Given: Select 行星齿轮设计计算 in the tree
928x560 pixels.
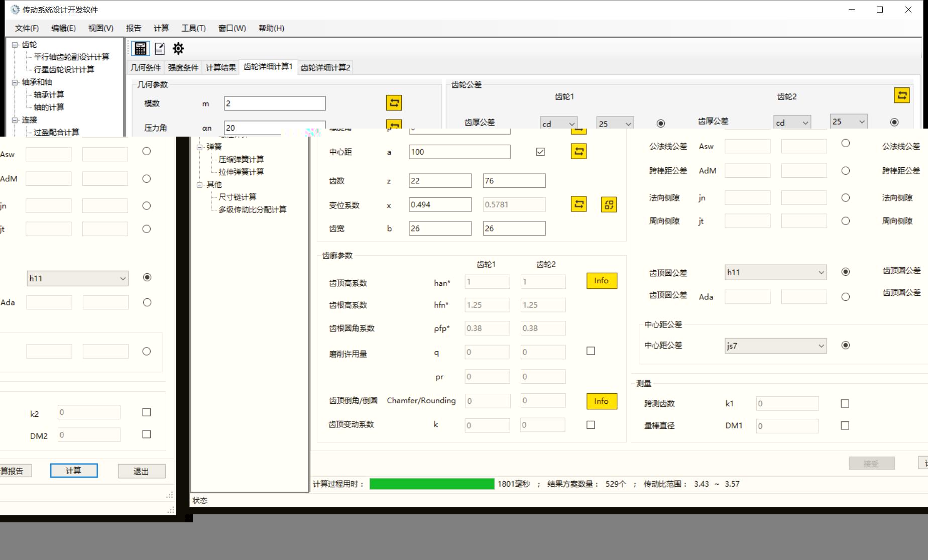Looking at the screenshot, I should 64,70.
